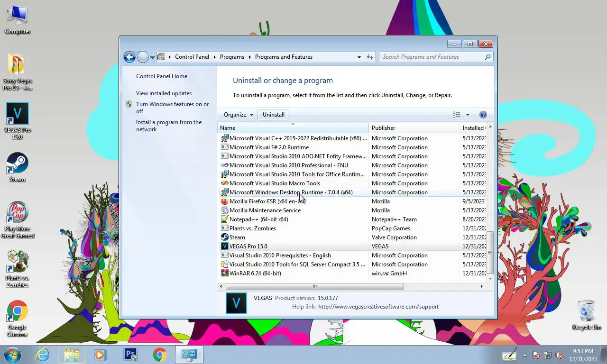This screenshot has width=607, height=364.
Task: Click the taskbar clock and date
Action: pos(583,355)
